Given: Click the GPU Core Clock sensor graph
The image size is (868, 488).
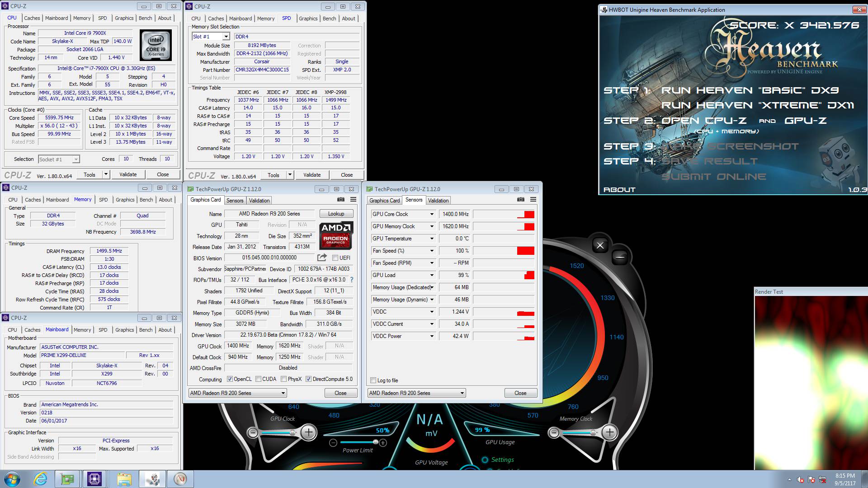Looking at the screenshot, I should coord(504,214).
